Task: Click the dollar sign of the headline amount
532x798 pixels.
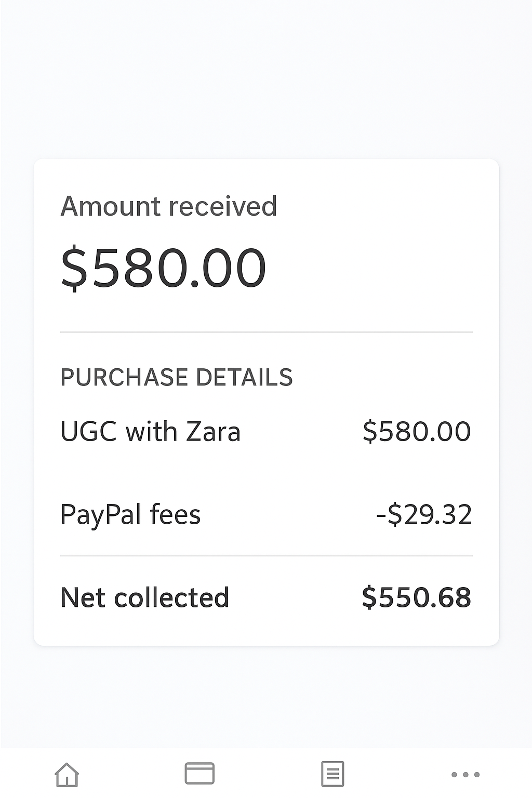Action: click(74, 268)
